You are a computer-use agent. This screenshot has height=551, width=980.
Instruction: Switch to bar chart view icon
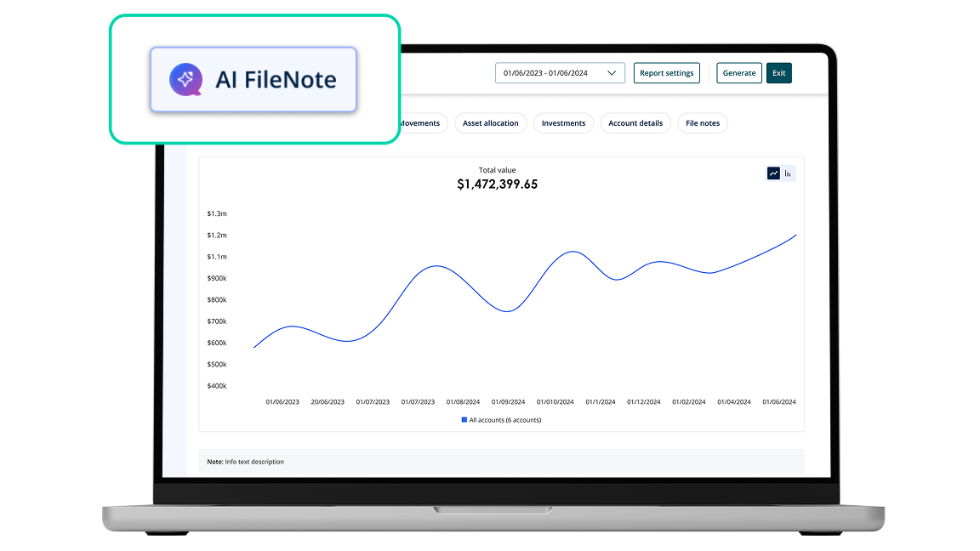[788, 173]
